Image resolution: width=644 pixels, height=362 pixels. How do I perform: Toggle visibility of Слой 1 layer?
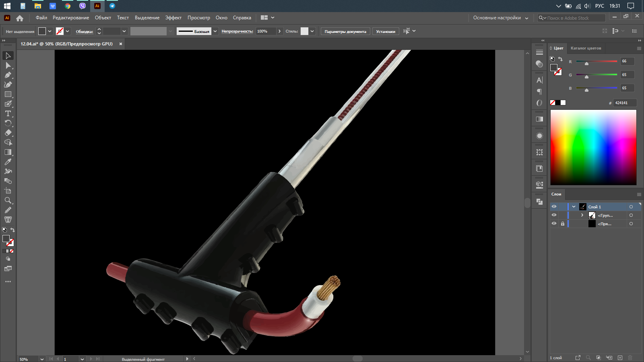(x=554, y=207)
